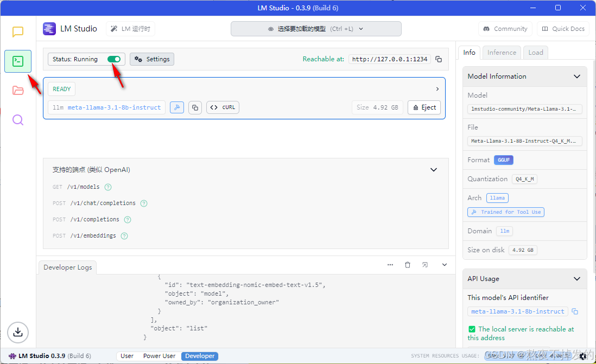Copy the model identifier in the loaded model row
The height and width of the screenshot is (364, 596).
[195, 107]
